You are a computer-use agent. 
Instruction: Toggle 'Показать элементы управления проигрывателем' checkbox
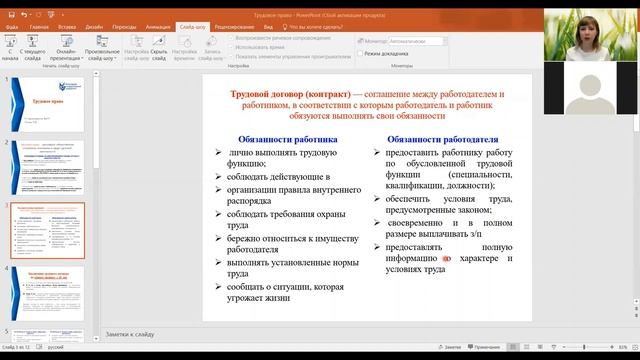[231, 57]
